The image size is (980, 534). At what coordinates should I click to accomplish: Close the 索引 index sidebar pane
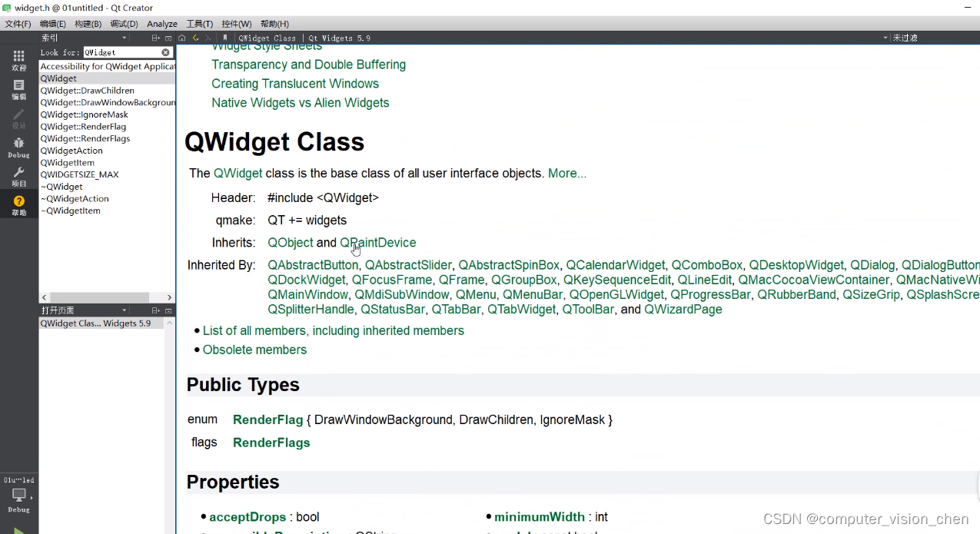click(x=168, y=38)
